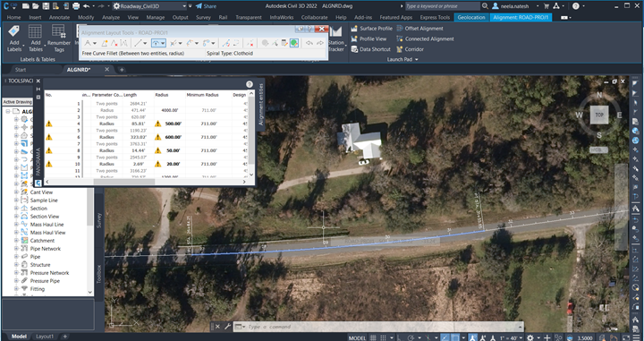Select the Renumber Tags tool
This screenshot has width=644, height=341.
59,38
